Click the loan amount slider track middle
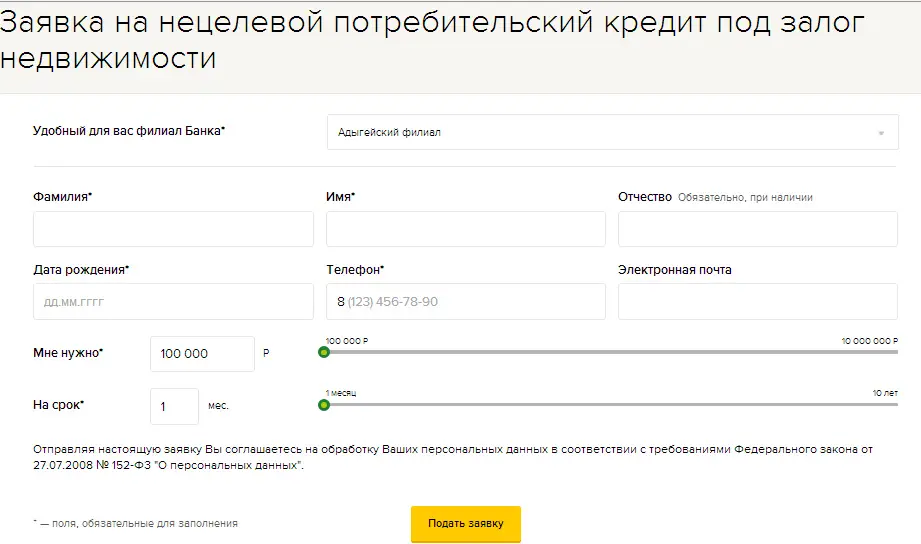 coord(611,352)
